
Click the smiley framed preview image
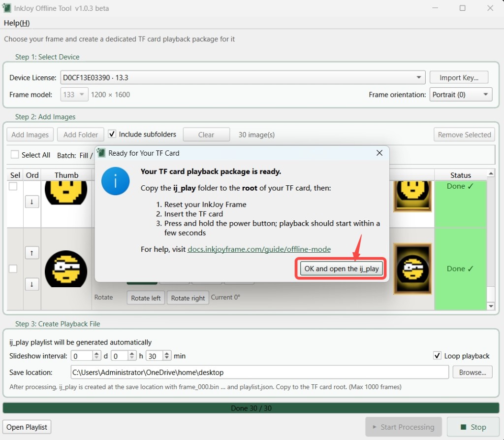click(412, 196)
